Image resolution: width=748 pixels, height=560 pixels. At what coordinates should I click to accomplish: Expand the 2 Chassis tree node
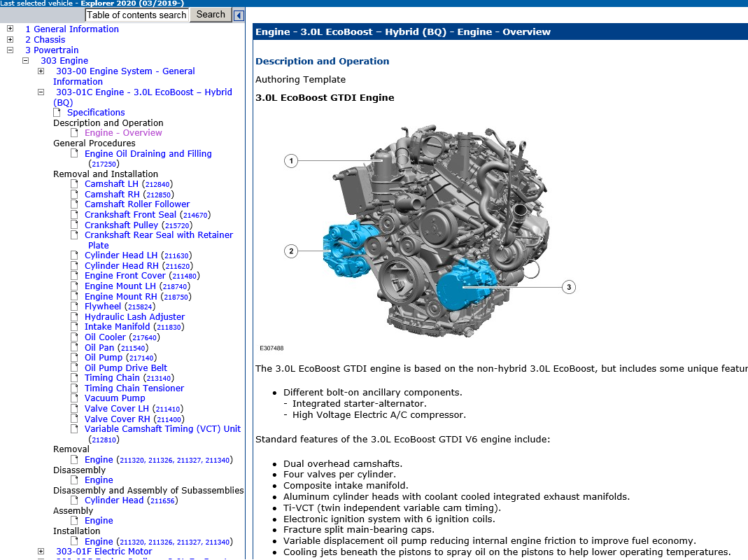click(10, 40)
